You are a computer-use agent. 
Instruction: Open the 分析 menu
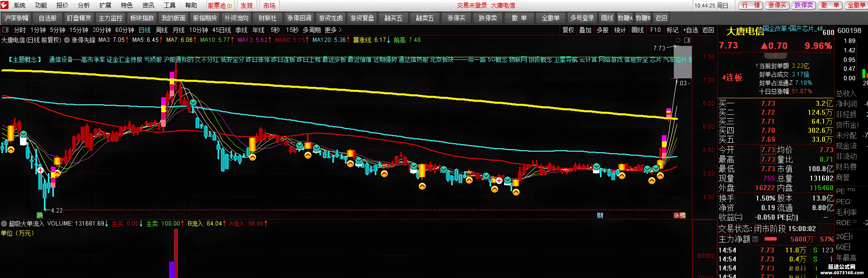(x=84, y=5)
